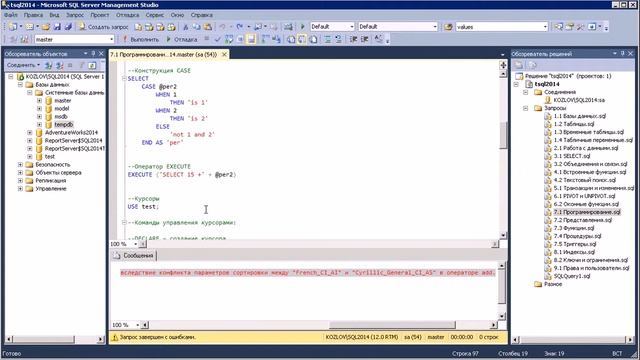Close the 7.1 Программирование query tab

click(224, 54)
